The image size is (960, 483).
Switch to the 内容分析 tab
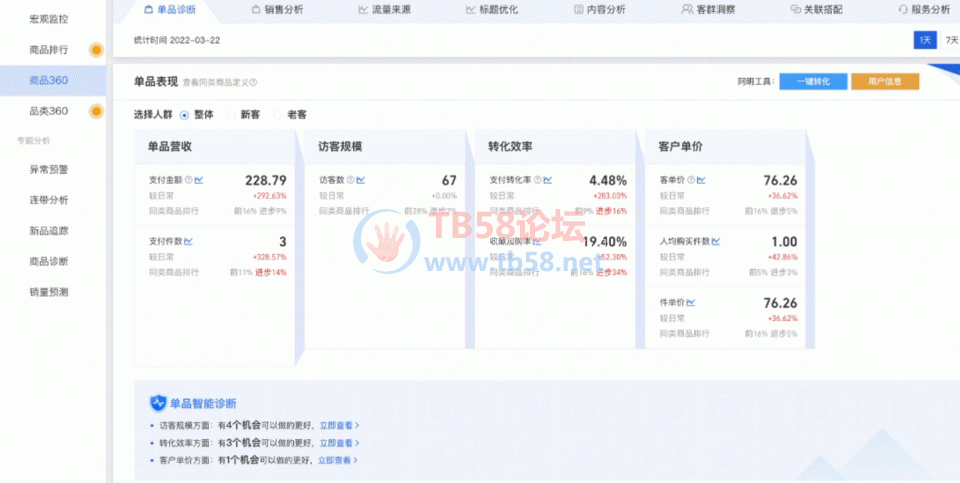599,9
